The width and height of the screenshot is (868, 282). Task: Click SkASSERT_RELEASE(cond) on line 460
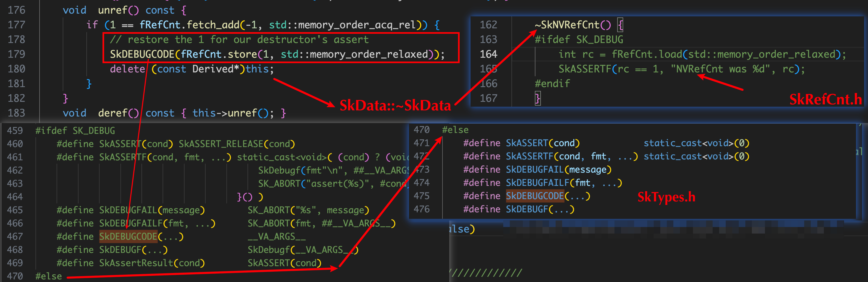click(x=237, y=144)
